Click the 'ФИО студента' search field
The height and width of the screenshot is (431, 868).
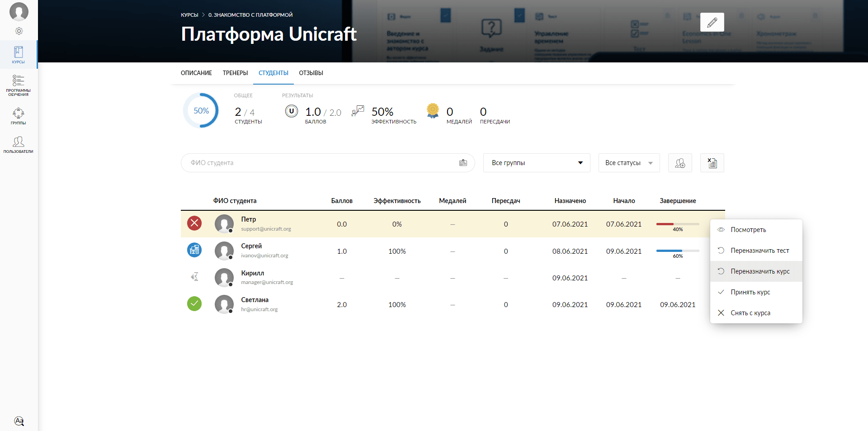[x=321, y=163]
